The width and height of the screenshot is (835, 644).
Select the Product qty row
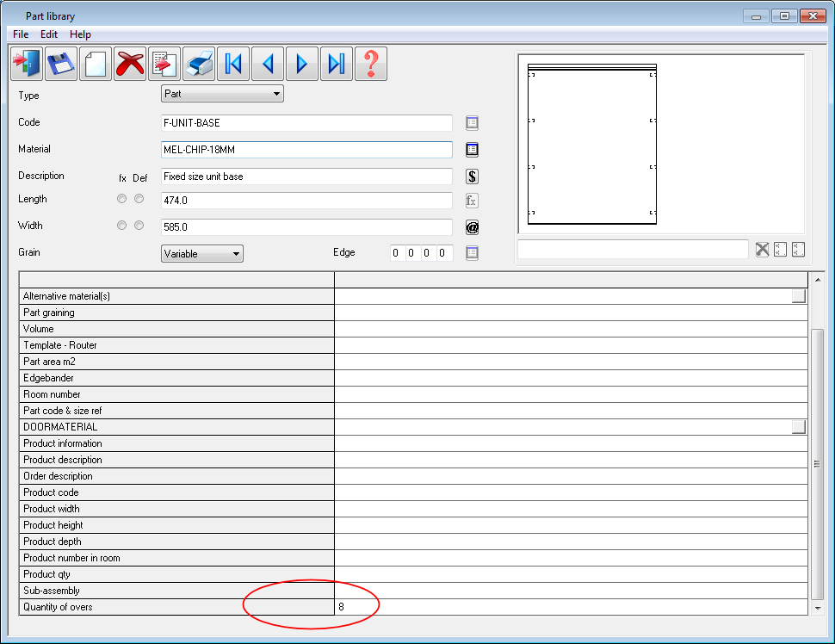(413, 574)
